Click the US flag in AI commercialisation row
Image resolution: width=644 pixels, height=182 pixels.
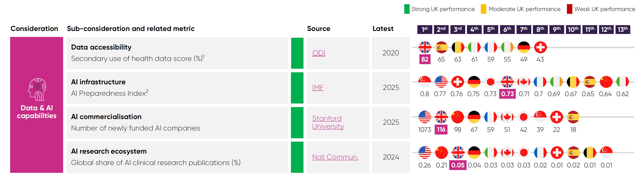(425, 117)
